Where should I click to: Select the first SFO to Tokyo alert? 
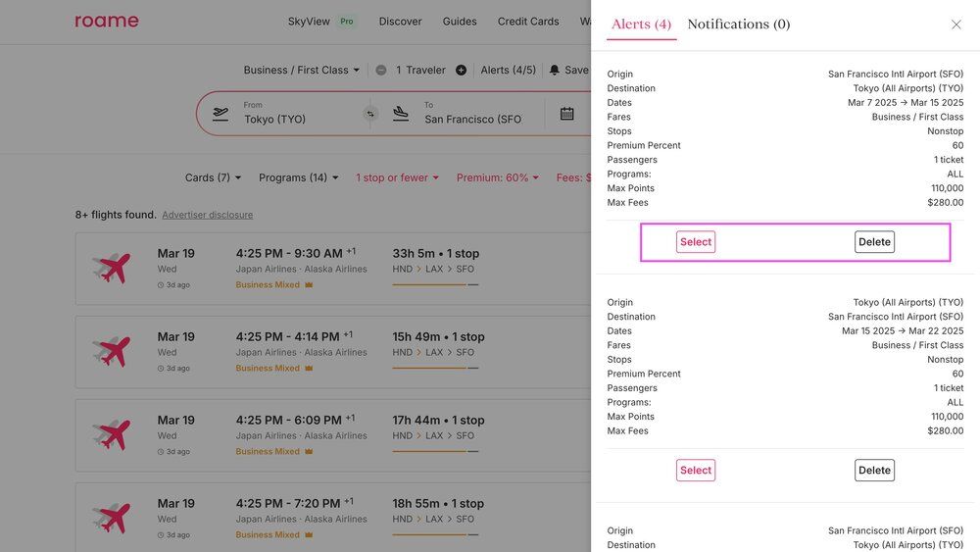click(695, 242)
